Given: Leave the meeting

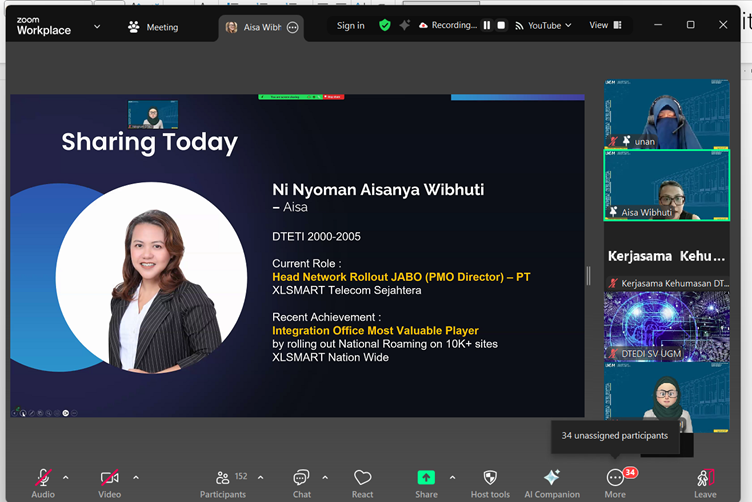Looking at the screenshot, I should click(x=705, y=479).
